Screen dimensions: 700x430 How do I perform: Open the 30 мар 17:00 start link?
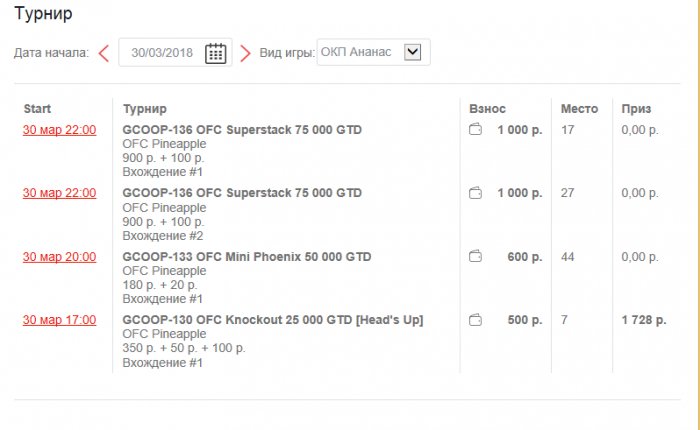[x=59, y=320]
